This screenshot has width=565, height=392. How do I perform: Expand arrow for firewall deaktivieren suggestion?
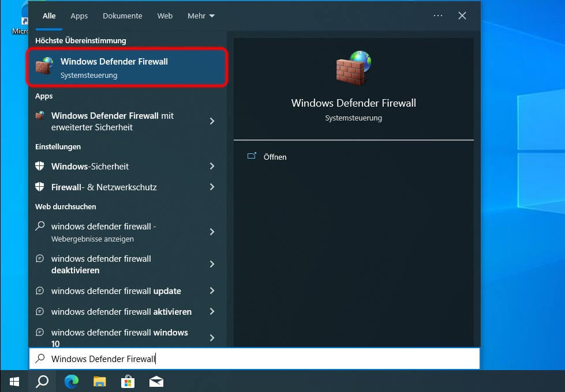(x=212, y=264)
